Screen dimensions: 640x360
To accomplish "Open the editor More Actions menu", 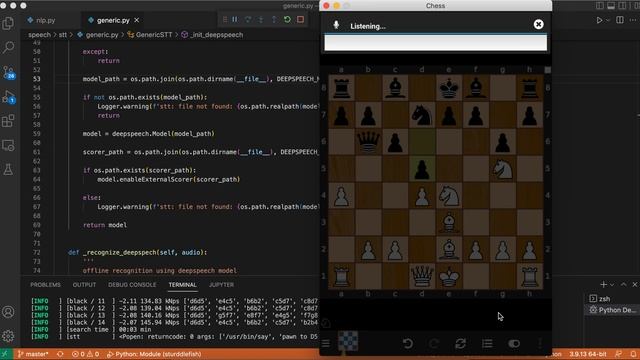I will click(633, 20).
